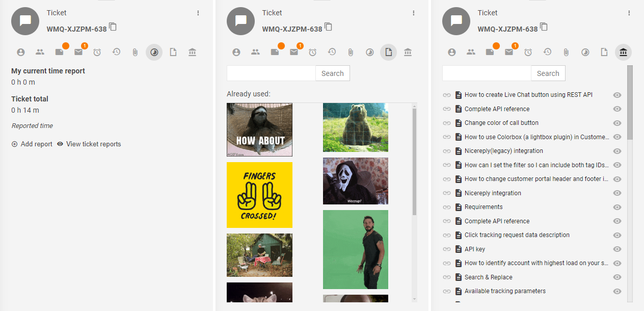This screenshot has height=311, width=644.
Task: Open the attachments paperclip icon in the left panel
Action: point(135,52)
